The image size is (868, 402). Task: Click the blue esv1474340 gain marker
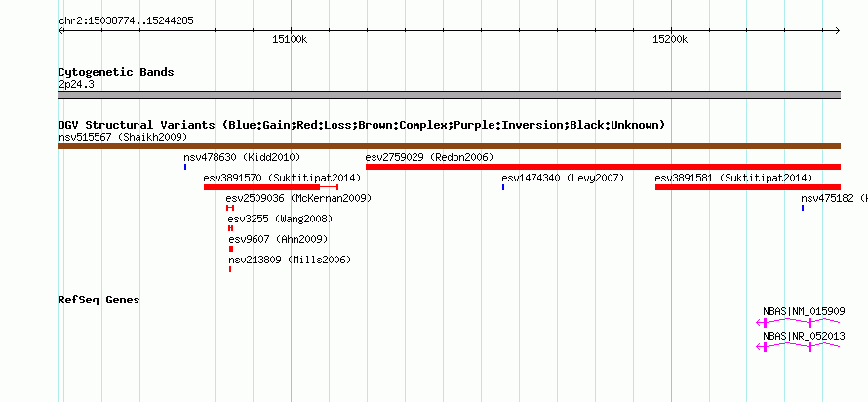503,187
